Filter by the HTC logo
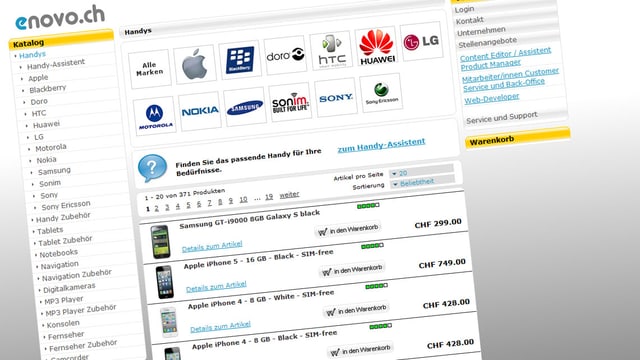This screenshot has width=640, height=360. click(331, 51)
